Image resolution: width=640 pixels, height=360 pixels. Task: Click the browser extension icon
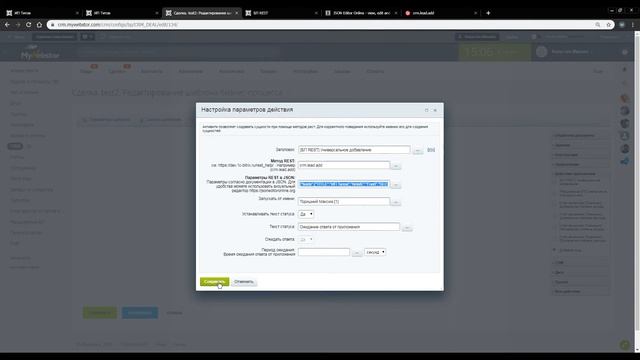pyautogui.click(x=622, y=25)
